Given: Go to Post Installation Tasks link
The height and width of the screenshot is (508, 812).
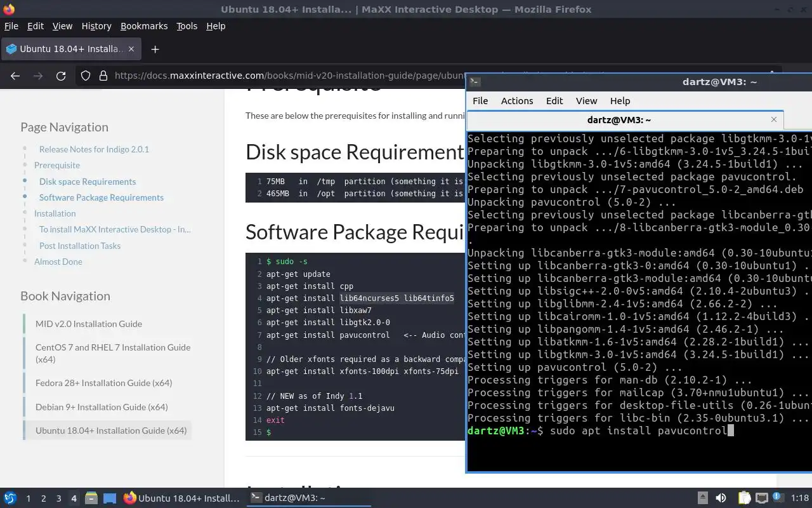Looking at the screenshot, I should click(80, 246).
